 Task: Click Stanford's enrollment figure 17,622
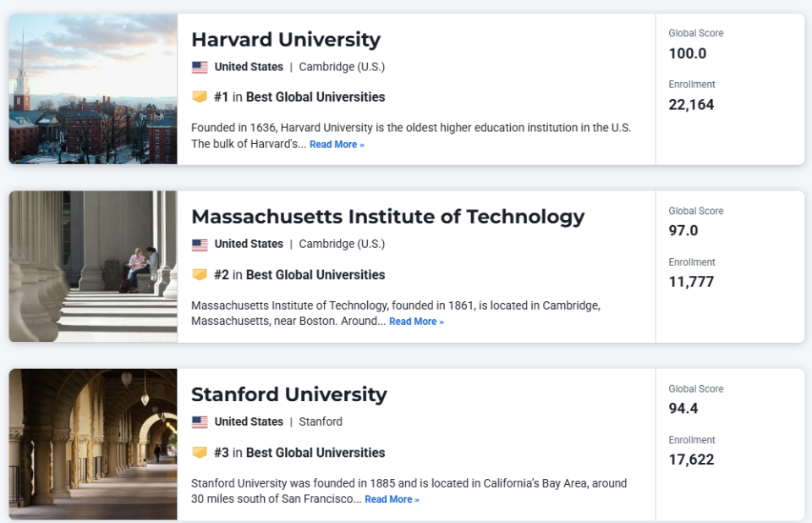[x=691, y=460]
